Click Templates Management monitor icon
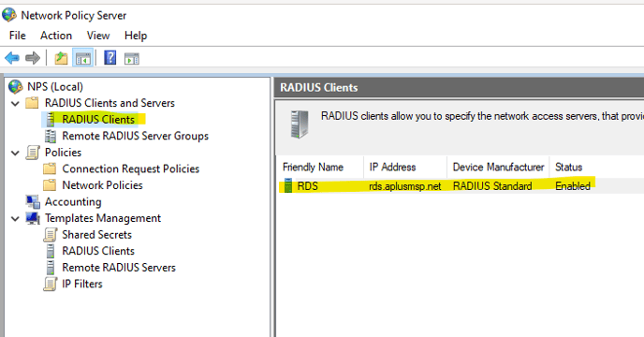Image resolution: width=644 pixels, height=337 pixels. (x=33, y=218)
